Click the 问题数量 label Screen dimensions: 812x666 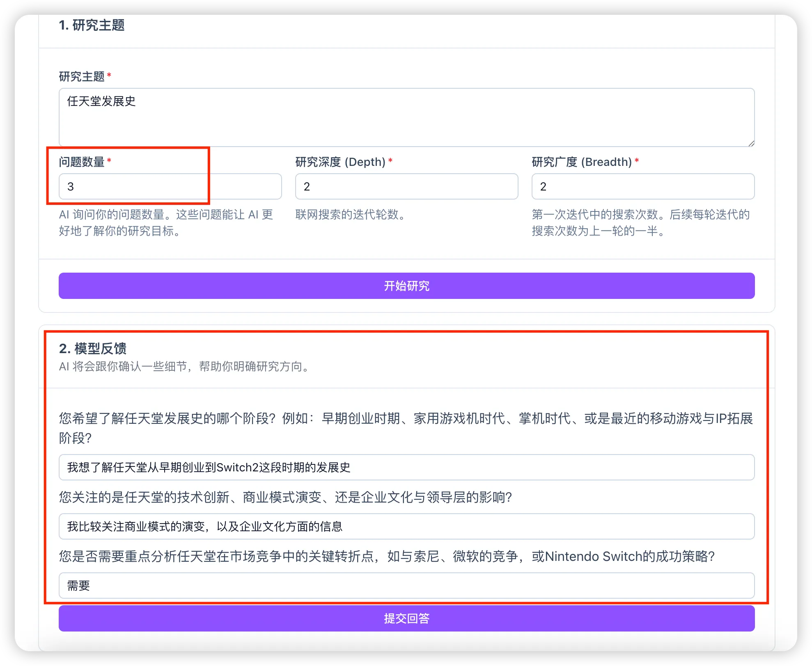point(82,162)
